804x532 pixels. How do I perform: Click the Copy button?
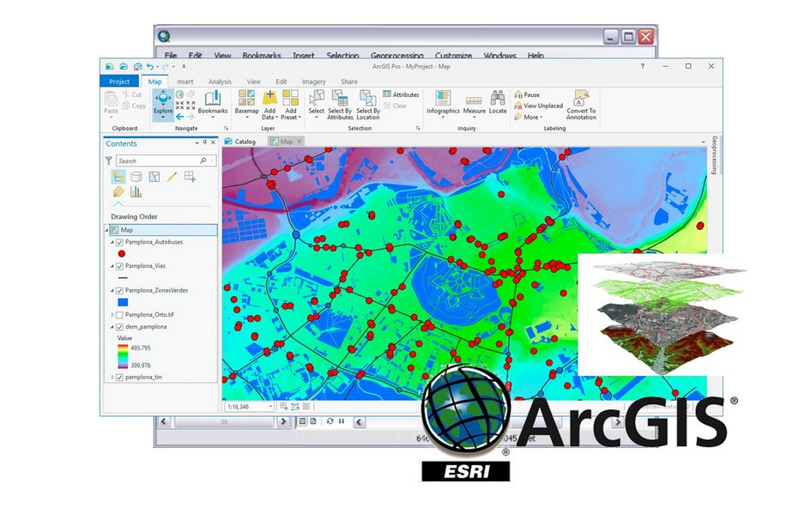coord(134,106)
